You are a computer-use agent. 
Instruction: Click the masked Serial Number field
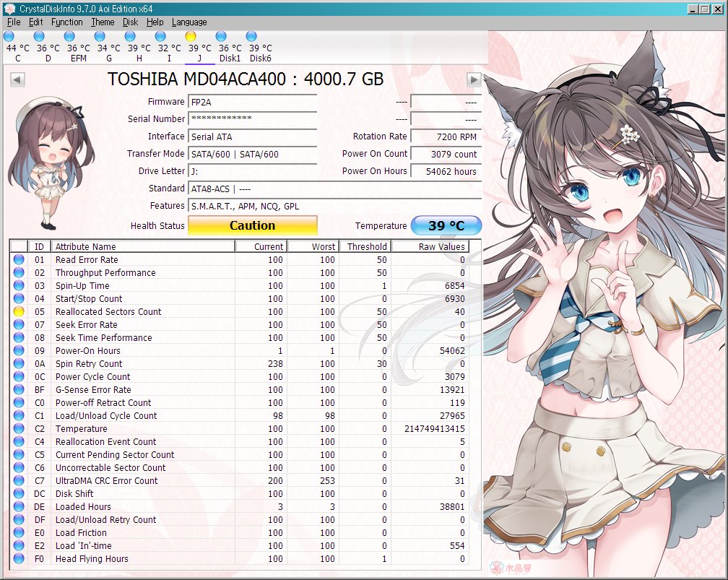click(x=253, y=119)
